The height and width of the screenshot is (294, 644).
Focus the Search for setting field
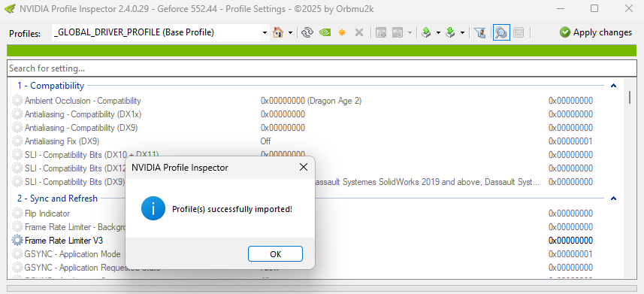(x=322, y=68)
